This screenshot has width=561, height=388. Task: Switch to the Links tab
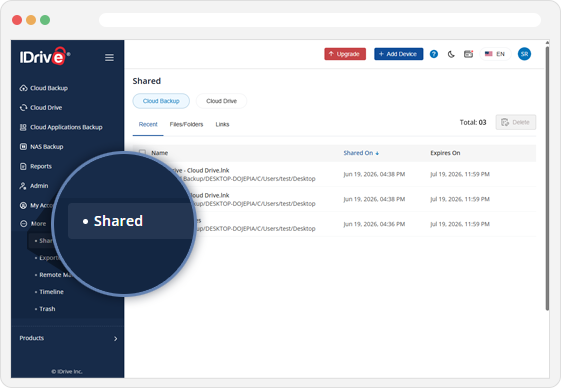(222, 125)
